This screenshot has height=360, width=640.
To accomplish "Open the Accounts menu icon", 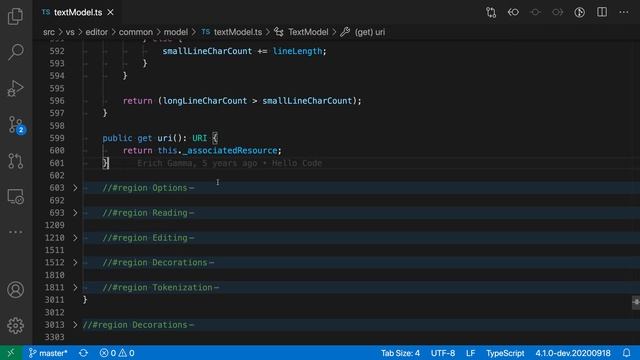I will [x=16, y=290].
